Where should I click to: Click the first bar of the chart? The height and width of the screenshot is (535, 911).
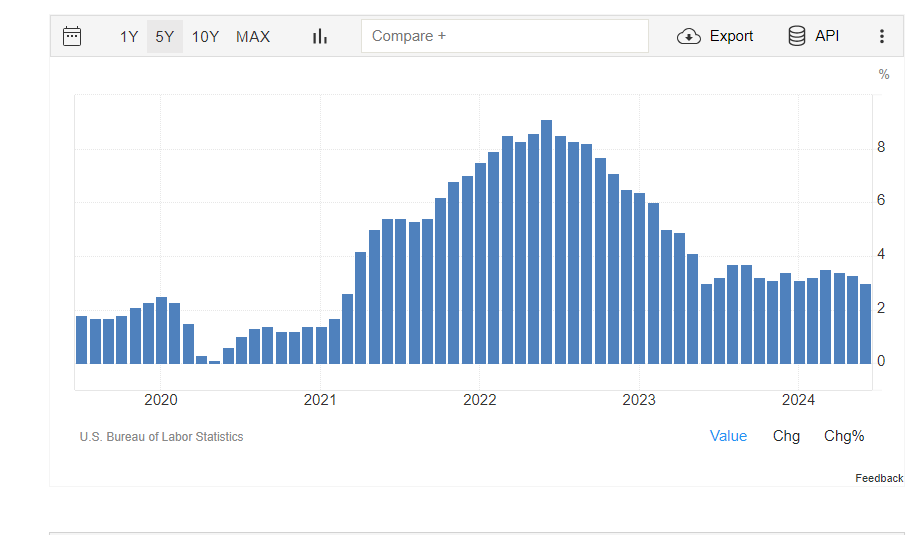81,340
